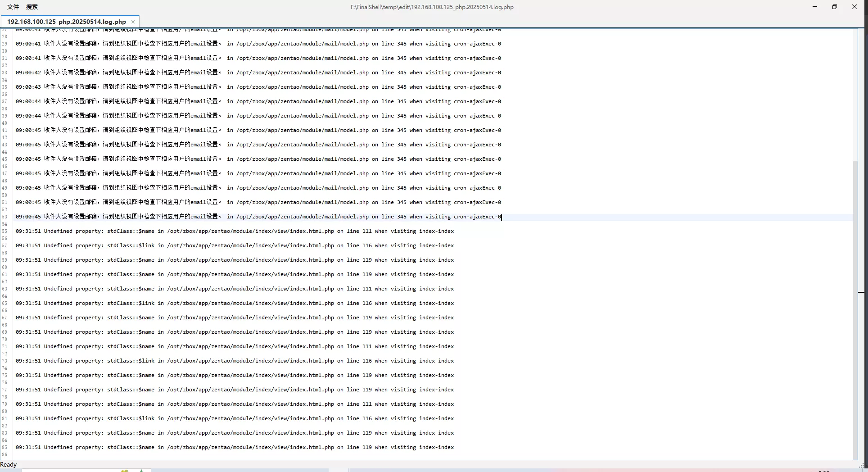Click gutter line number 53
868x472 pixels.
(x=5, y=217)
